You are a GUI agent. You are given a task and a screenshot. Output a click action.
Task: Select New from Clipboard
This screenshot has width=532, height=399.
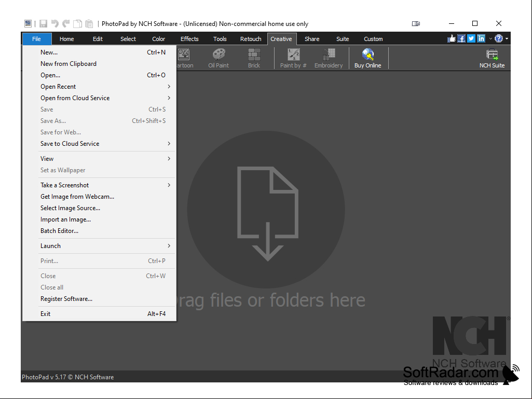100,64
